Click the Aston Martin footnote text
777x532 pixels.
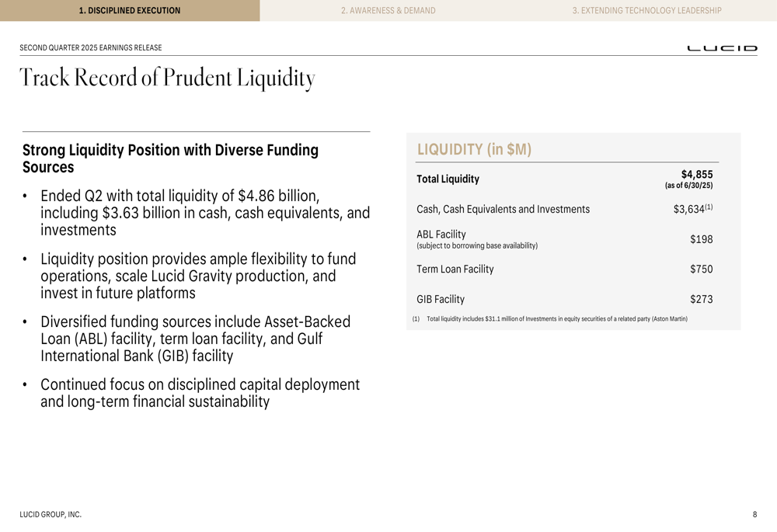[557, 319]
